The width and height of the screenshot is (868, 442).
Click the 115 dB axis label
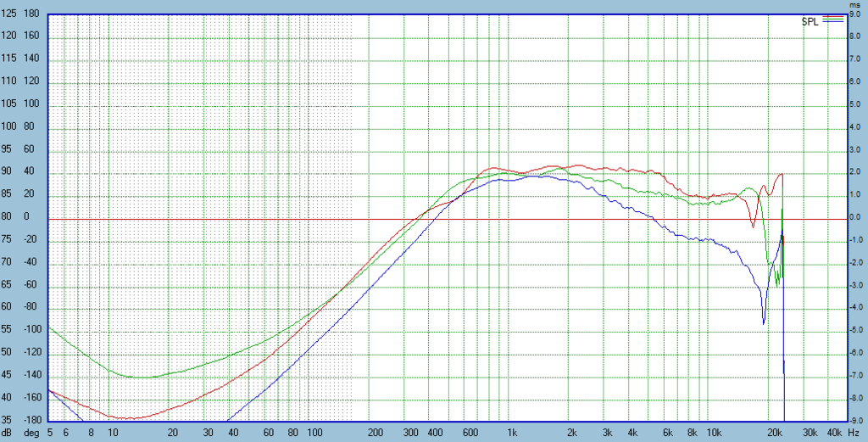(x=8, y=59)
